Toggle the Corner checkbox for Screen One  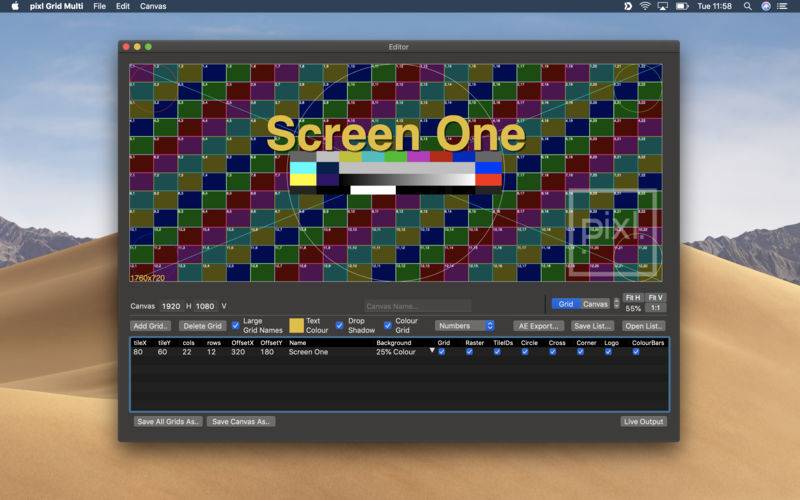point(581,352)
